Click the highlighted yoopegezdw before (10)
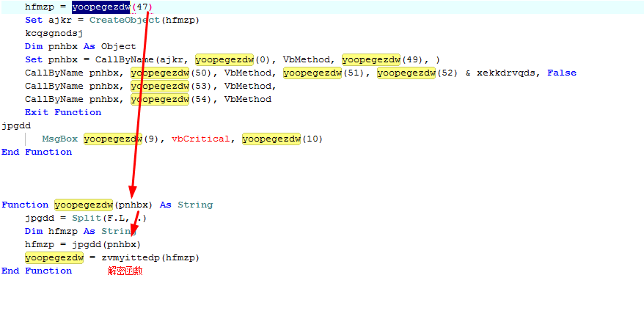The image size is (644, 330). click(x=271, y=139)
